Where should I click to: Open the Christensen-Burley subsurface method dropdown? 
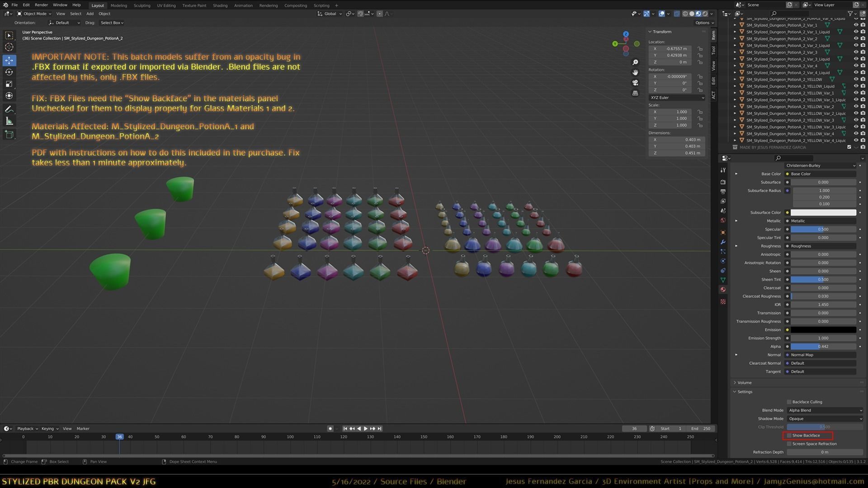(821, 165)
